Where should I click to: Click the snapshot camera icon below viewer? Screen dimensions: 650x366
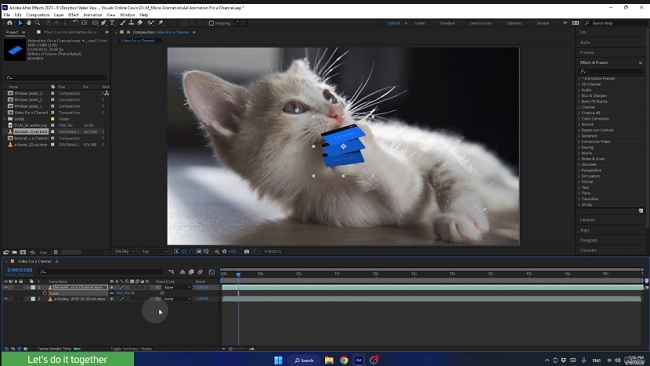coord(247,251)
